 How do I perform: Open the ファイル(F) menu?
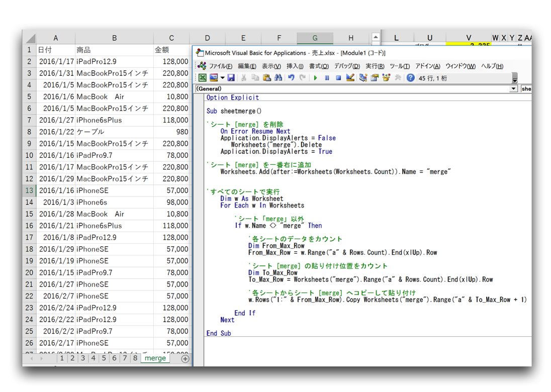pos(221,66)
